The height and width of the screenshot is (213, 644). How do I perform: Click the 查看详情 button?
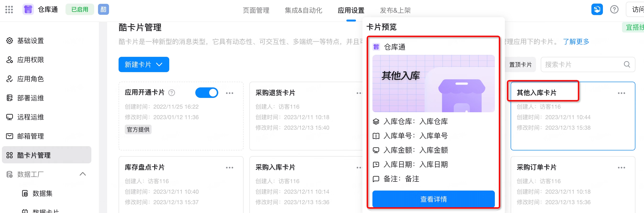click(x=433, y=199)
